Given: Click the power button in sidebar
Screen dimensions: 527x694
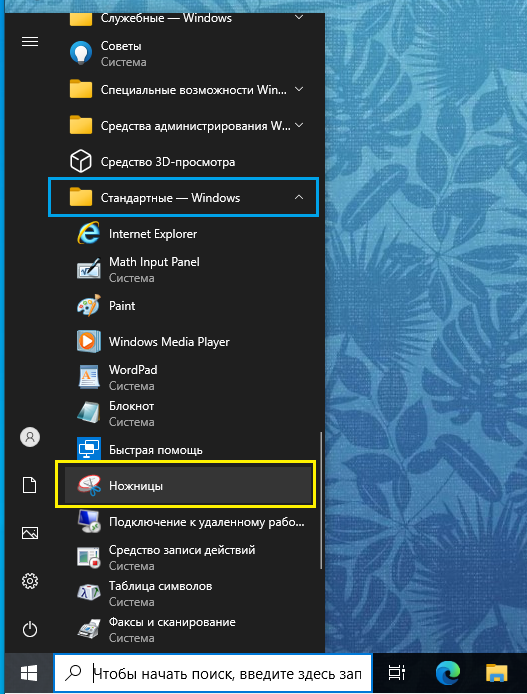Looking at the screenshot, I should (x=30, y=629).
